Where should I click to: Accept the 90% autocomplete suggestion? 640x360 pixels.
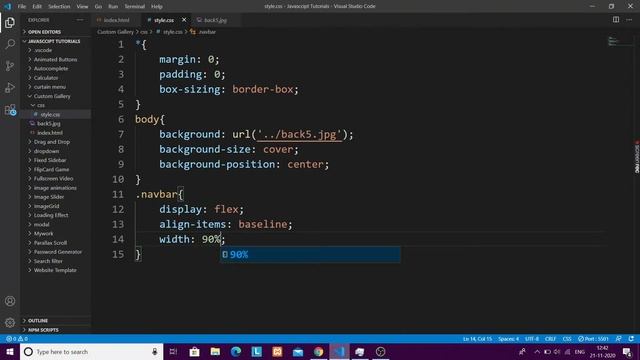pyautogui.click(x=310, y=255)
